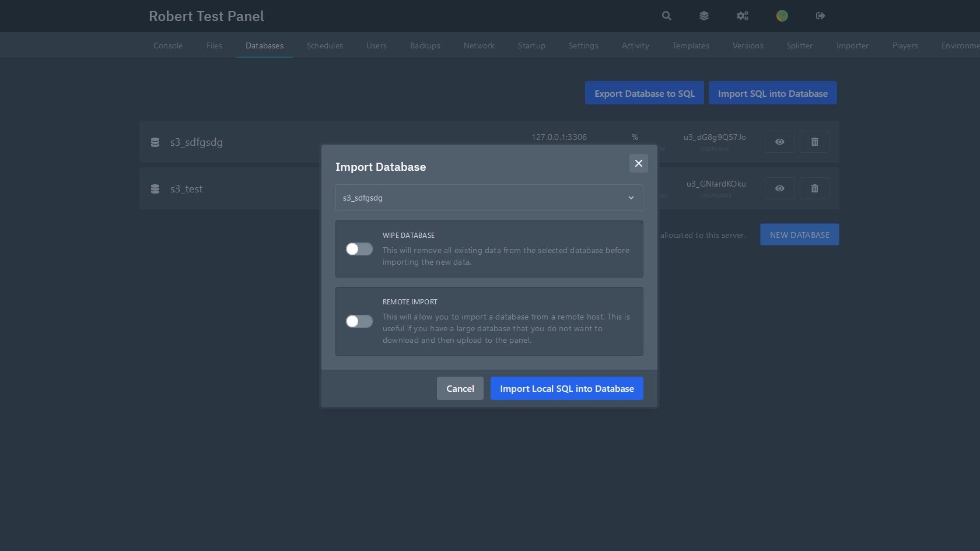The width and height of the screenshot is (980, 551).
Task: Close the Import Database dialog
Action: click(638, 163)
